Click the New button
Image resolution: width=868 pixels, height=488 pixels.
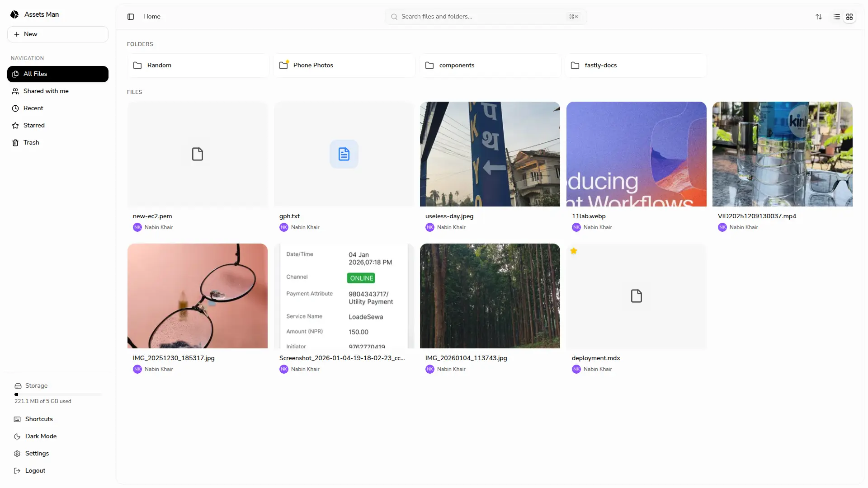point(57,34)
